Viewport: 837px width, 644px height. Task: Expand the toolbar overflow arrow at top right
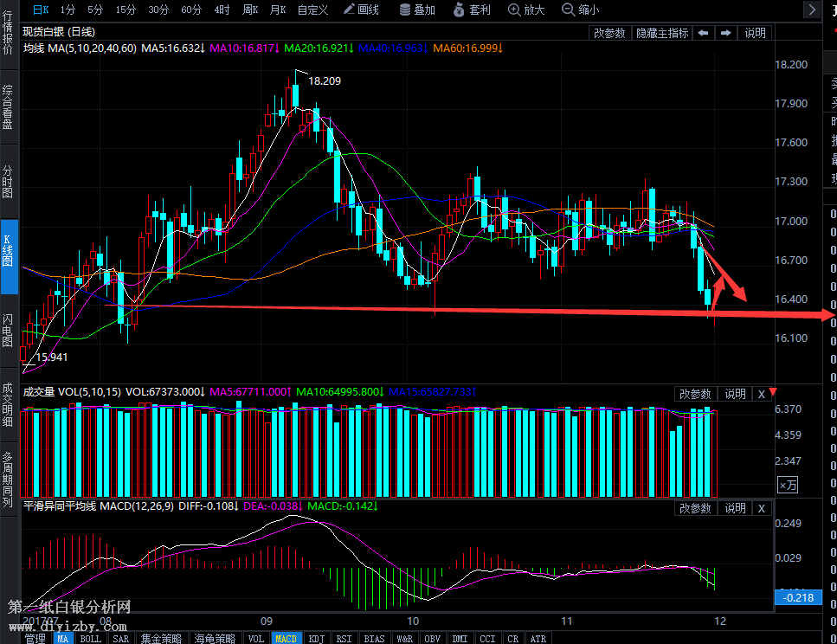pyautogui.click(x=811, y=10)
